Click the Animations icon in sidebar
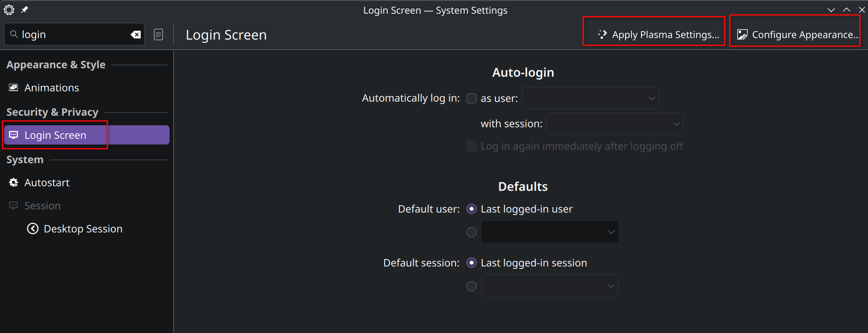This screenshot has width=868, height=333. click(14, 88)
